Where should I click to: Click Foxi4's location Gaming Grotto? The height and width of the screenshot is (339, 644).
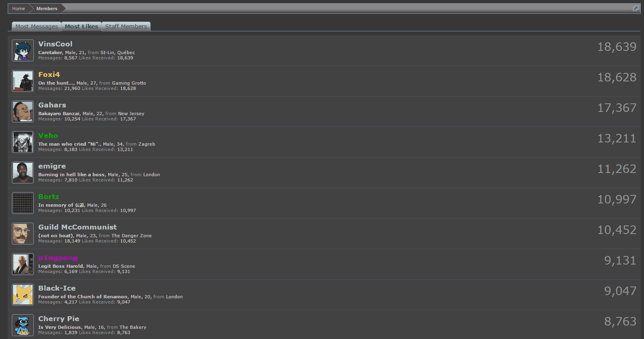tap(129, 83)
